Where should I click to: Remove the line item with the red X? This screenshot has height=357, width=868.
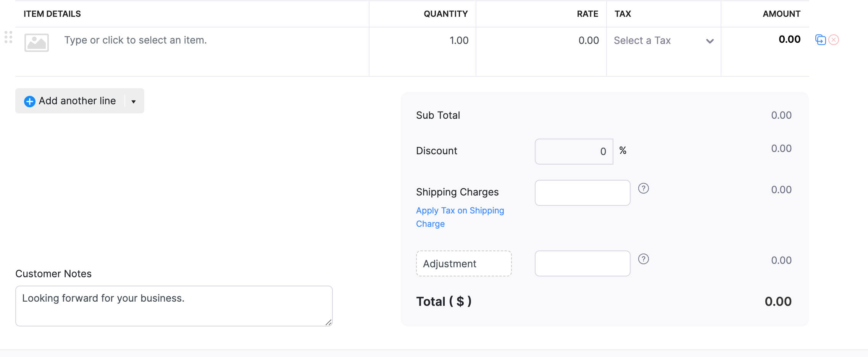click(834, 40)
